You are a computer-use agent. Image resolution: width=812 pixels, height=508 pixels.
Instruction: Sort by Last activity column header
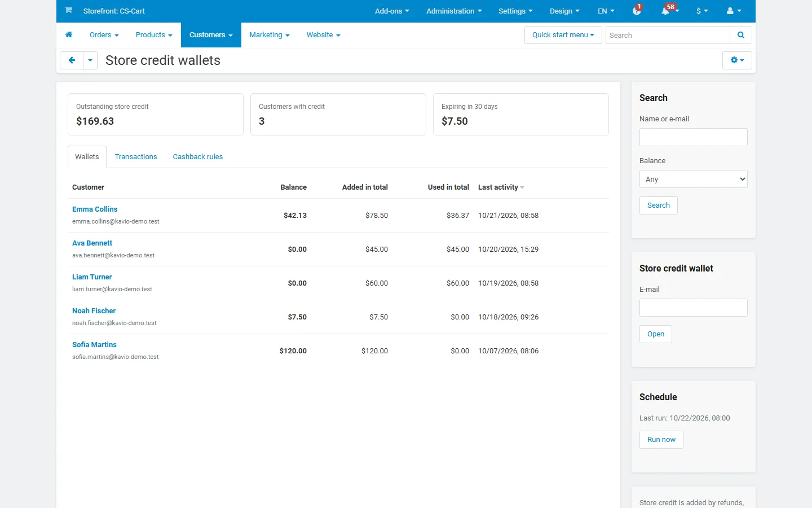501,187
